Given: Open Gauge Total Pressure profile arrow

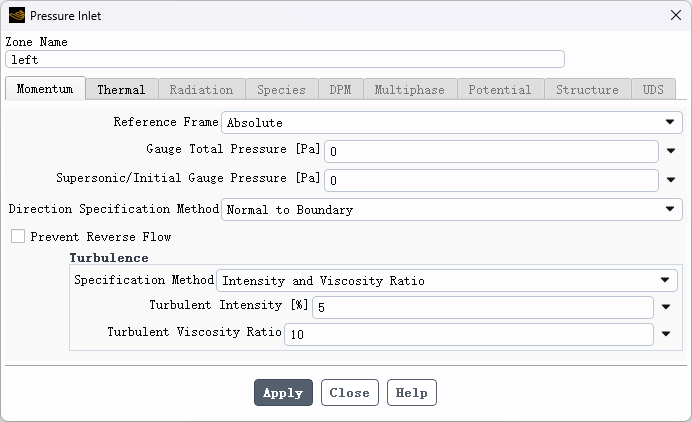Looking at the screenshot, I should 671,152.
